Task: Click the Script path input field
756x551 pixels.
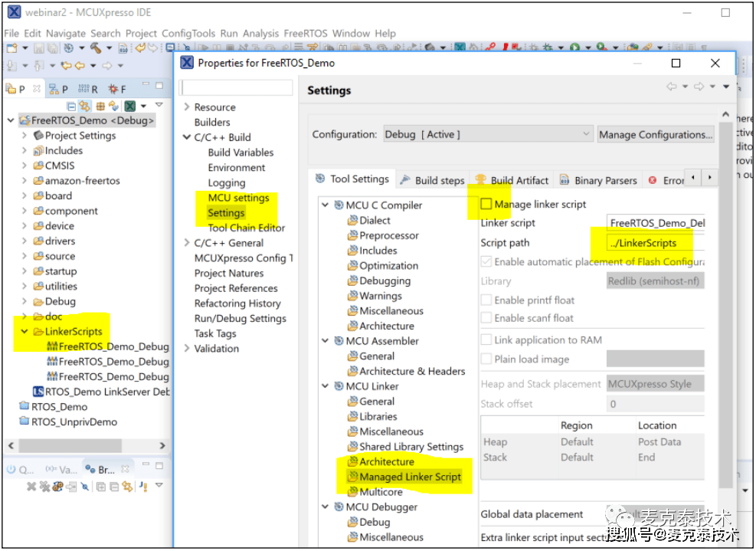Action: (655, 243)
